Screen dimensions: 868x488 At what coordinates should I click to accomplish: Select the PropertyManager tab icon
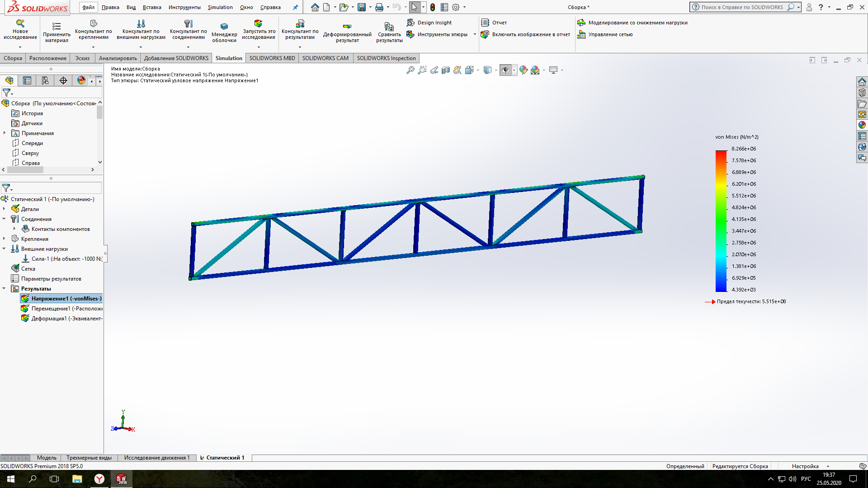27,80
